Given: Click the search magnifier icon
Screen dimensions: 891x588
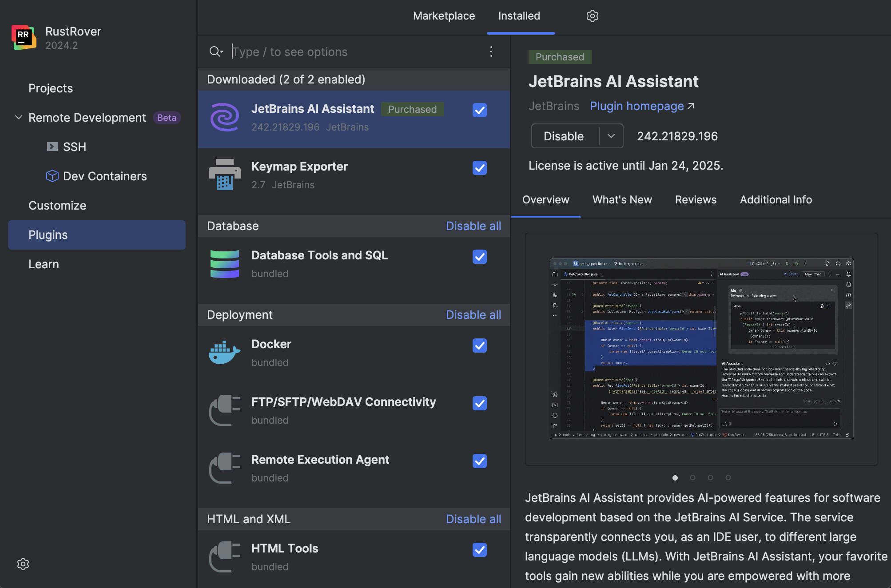Looking at the screenshot, I should coord(215,52).
